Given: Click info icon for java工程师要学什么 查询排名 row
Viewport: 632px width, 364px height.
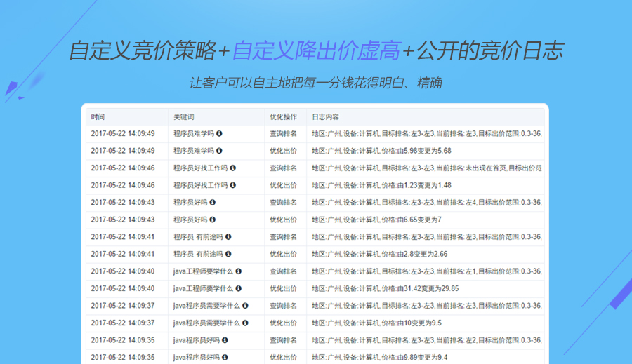Looking at the screenshot, I should coord(238,271).
